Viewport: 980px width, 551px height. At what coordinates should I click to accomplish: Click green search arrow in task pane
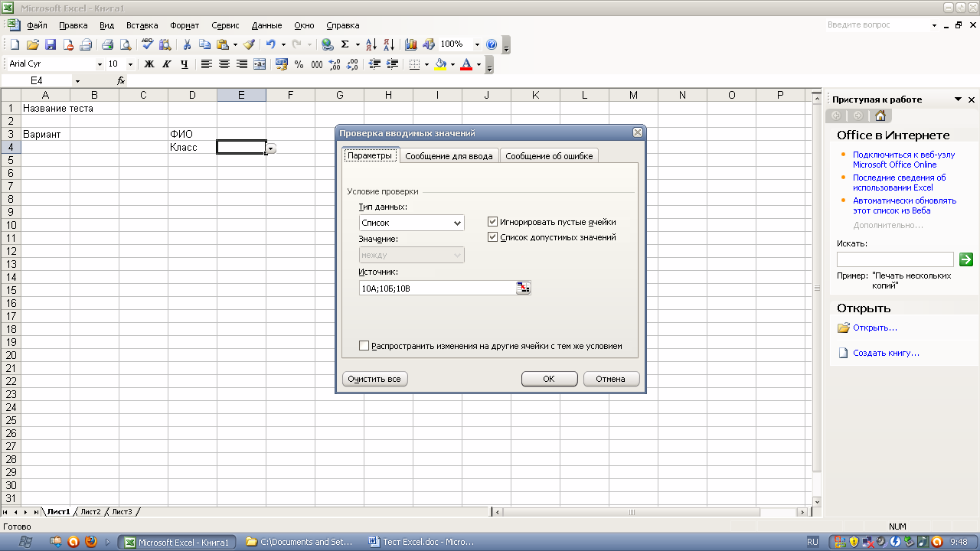click(x=966, y=259)
